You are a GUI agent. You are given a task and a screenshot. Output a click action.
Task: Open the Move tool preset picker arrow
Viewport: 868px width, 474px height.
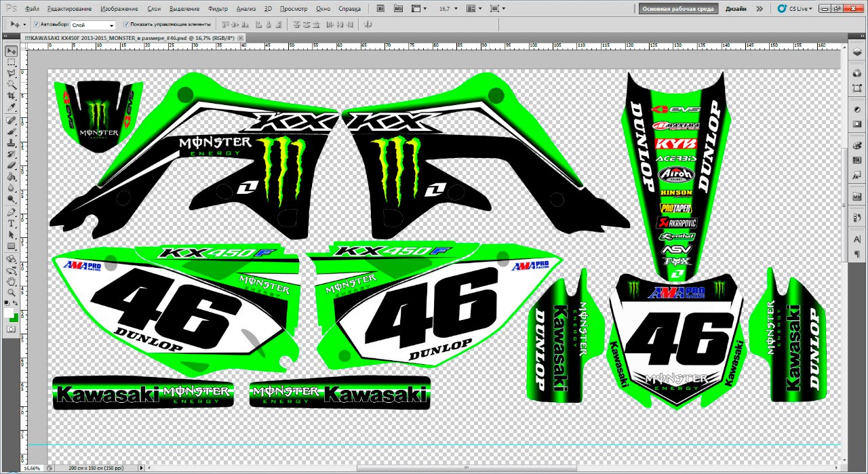25,24
